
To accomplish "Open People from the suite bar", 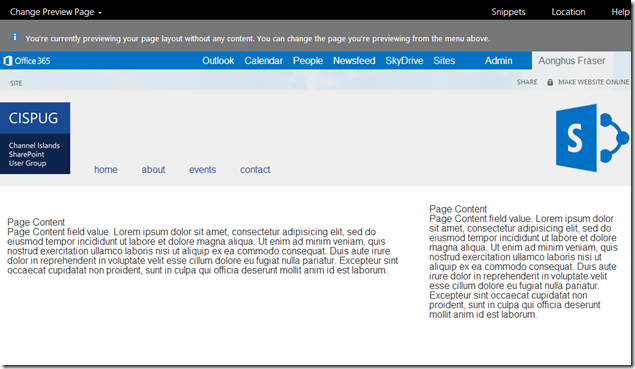I will coord(308,61).
